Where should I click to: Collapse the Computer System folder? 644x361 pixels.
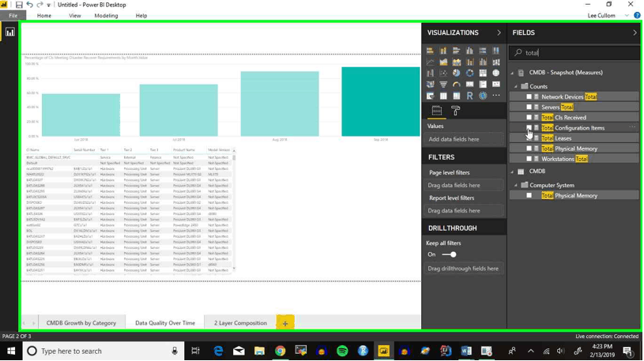[516, 185]
